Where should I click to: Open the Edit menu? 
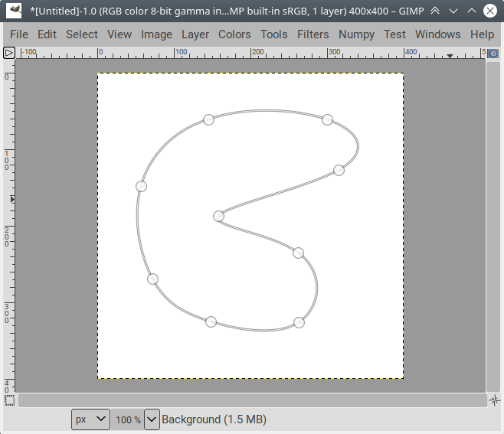[47, 34]
